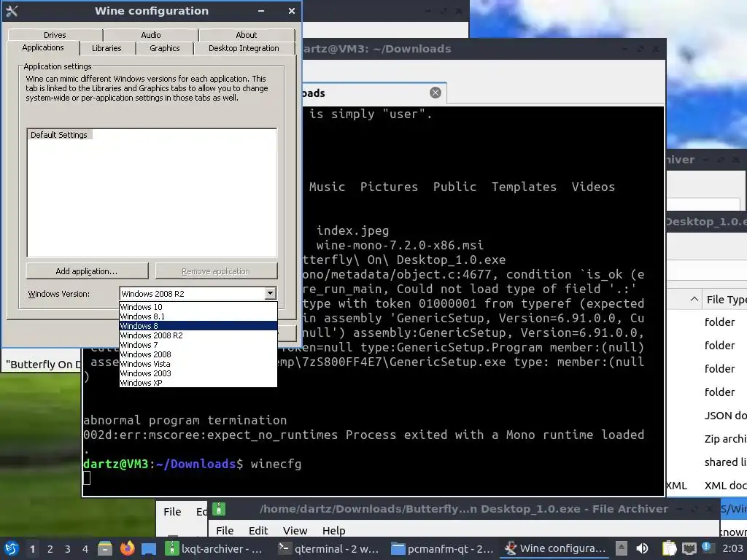Choose Windows 2008 R2 in the list

click(198, 335)
